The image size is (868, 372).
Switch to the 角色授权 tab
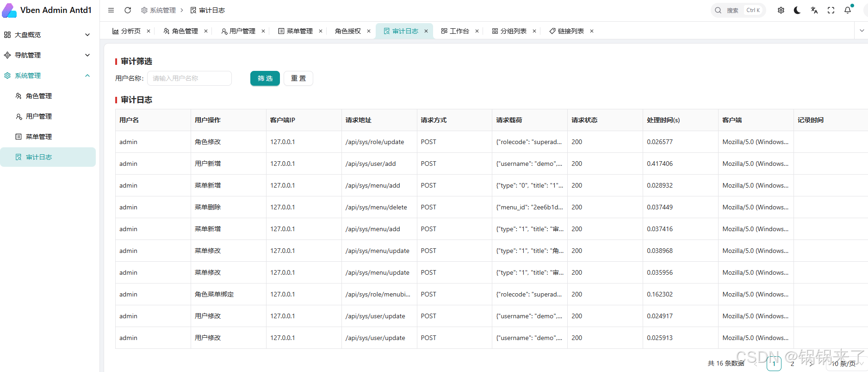[348, 31]
